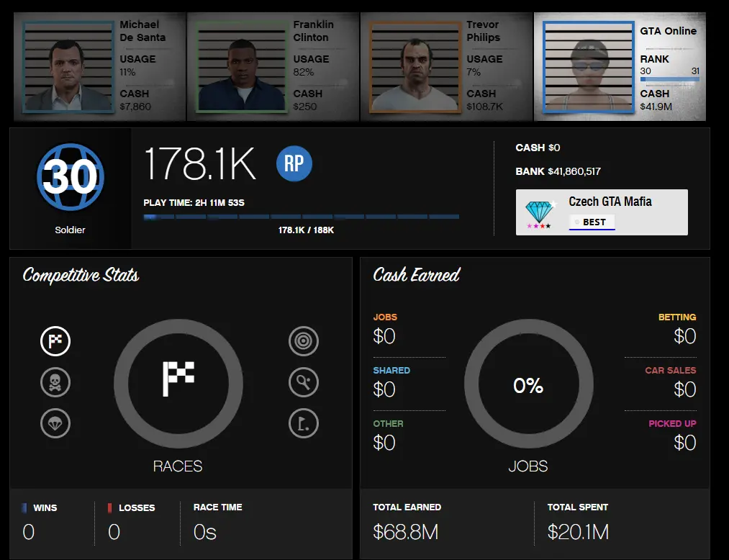Click the BANK $41,860,517 value
The height and width of the screenshot is (560, 729).
click(558, 171)
